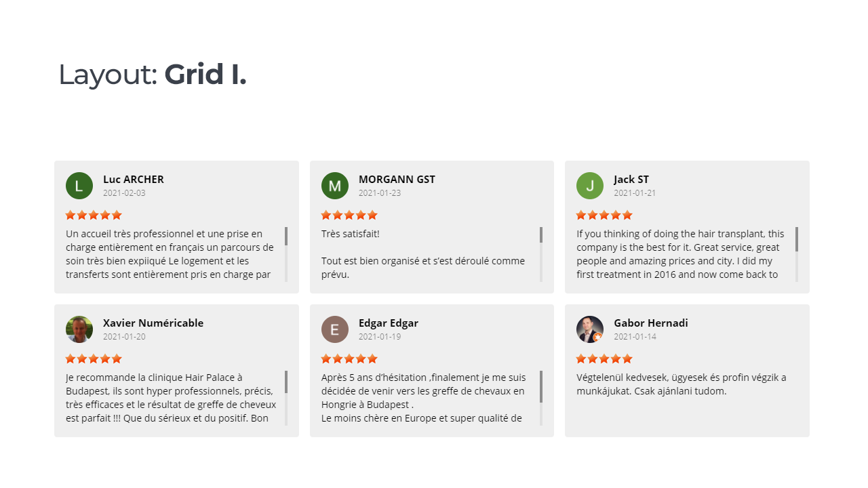Click scrollbar in MORGANN GST review

(x=541, y=254)
